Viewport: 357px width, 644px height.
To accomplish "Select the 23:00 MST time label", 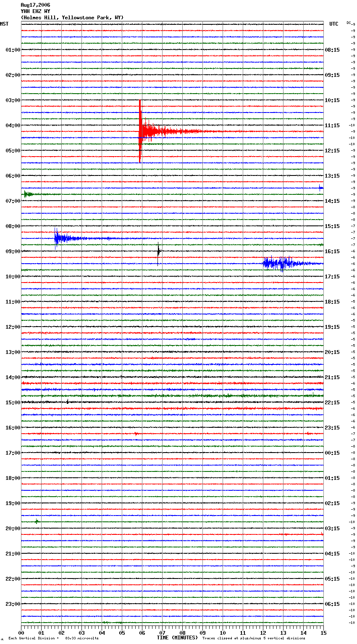I will coord(13,604).
